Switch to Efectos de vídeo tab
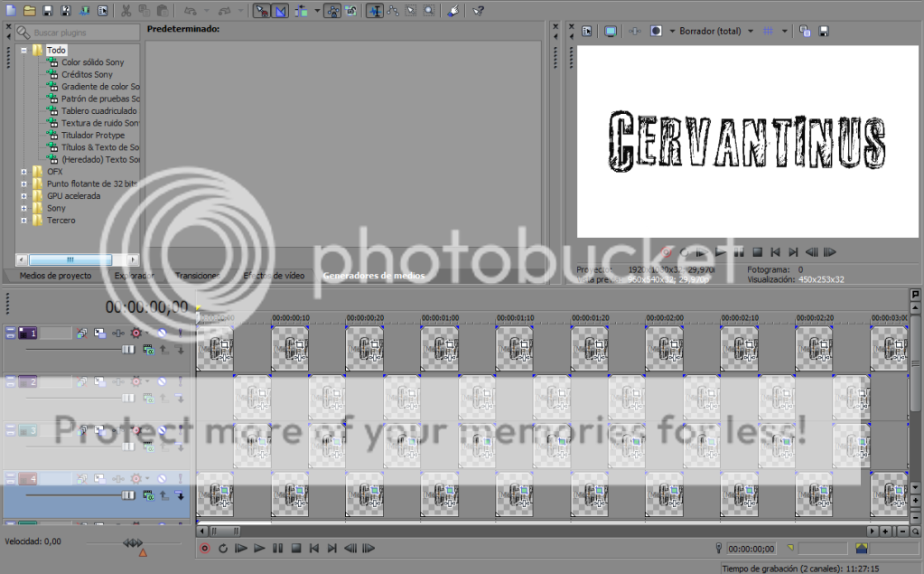The width and height of the screenshot is (924, 574). pyautogui.click(x=274, y=276)
